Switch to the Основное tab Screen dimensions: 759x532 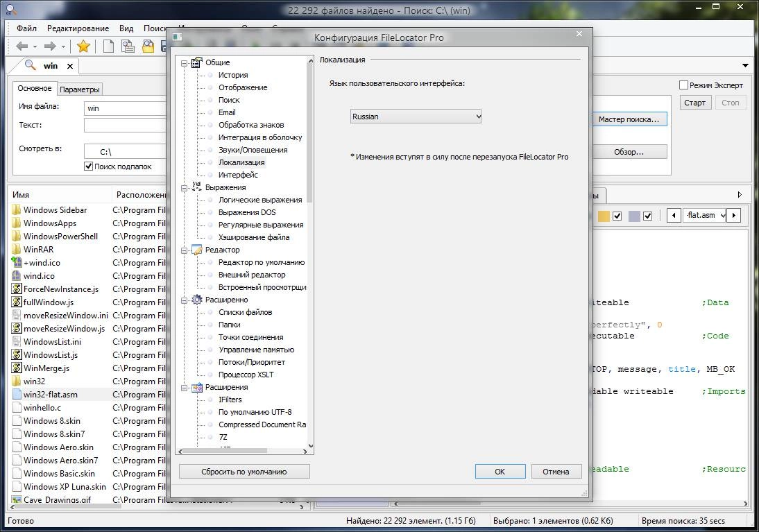[x=35, y=88]
